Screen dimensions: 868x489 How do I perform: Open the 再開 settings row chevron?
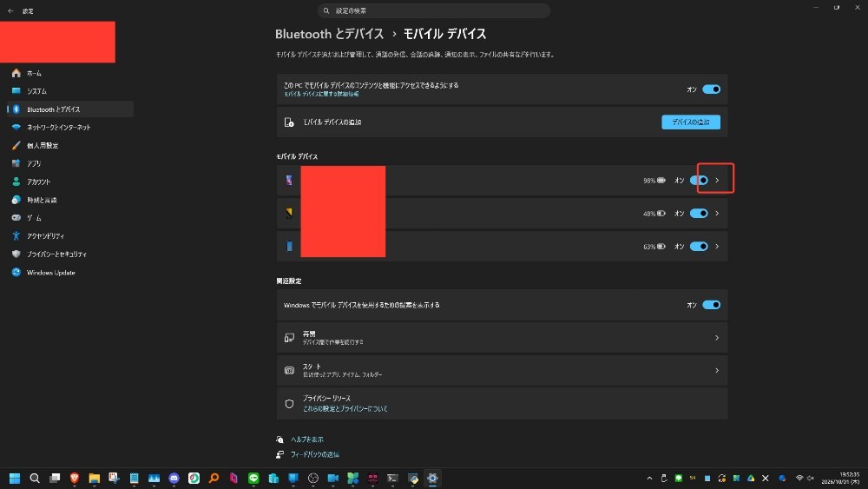pos(717,338)
